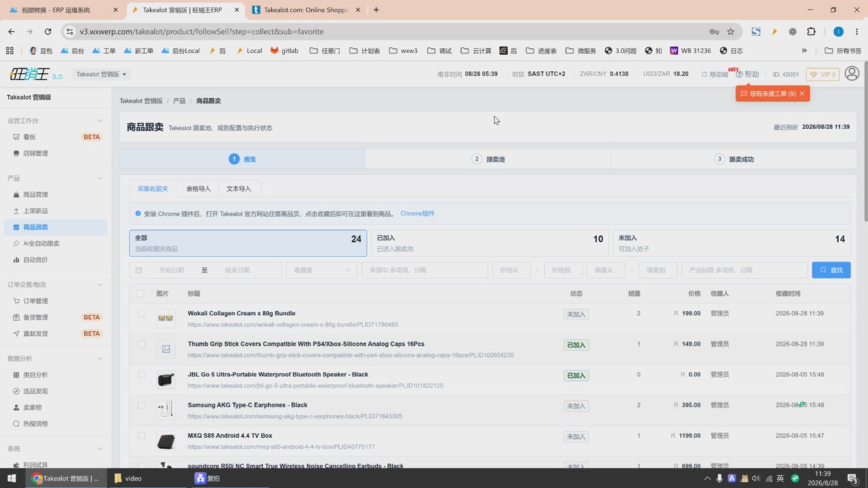The image size is (868, 488).
Task: Reload the page with browser refresh
Action: pyautogui.click(x=47, y=31)
